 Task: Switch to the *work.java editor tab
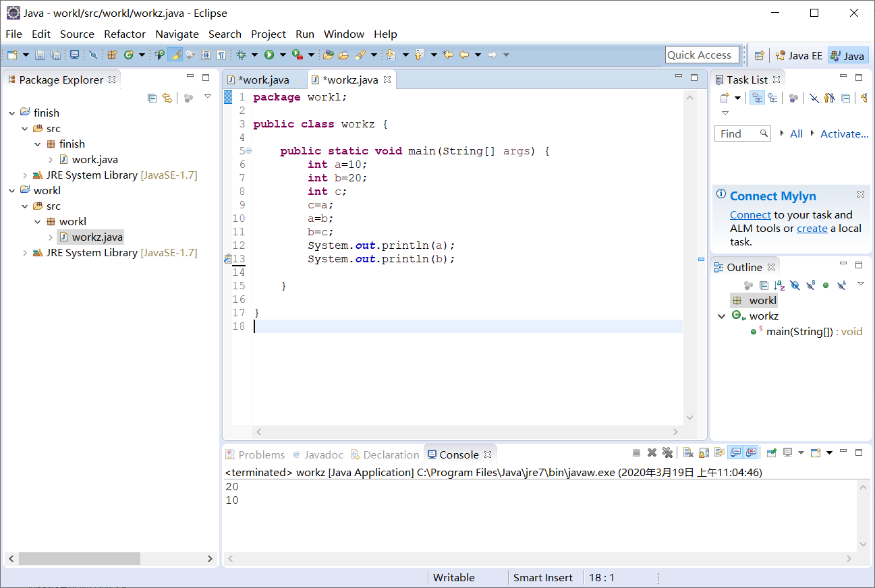pyautogui.click(x=263, y=80)
